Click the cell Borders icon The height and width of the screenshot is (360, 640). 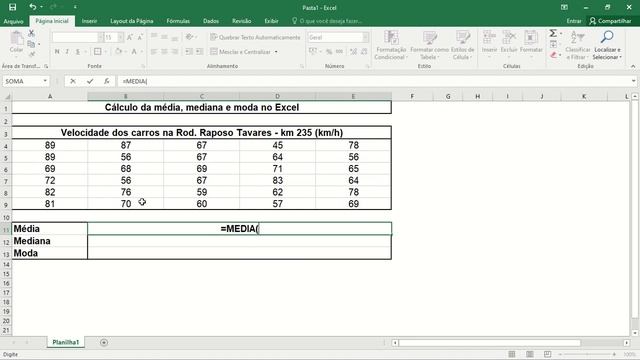(x=98, y=51)
